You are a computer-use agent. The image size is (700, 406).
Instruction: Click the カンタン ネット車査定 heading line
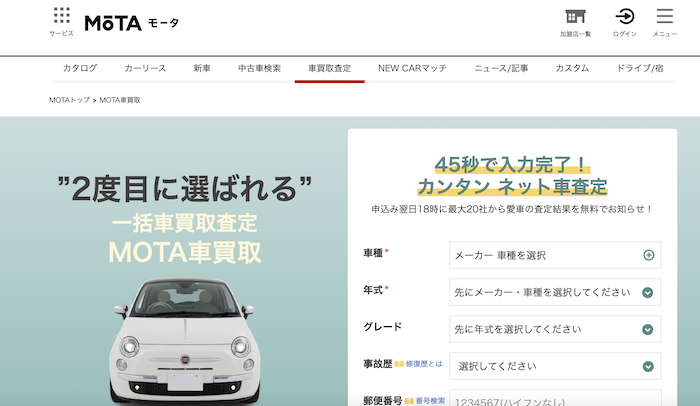[512, 187]
